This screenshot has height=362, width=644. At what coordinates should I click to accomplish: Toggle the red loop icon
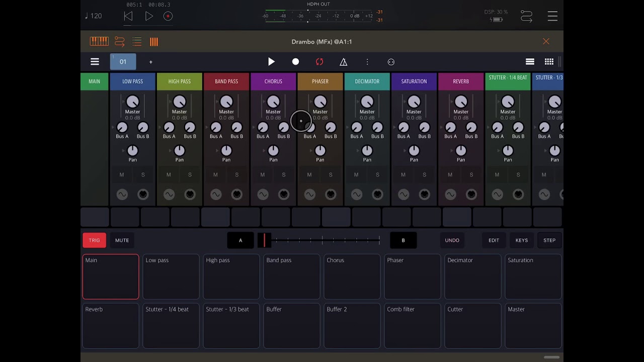pos(319,62)
